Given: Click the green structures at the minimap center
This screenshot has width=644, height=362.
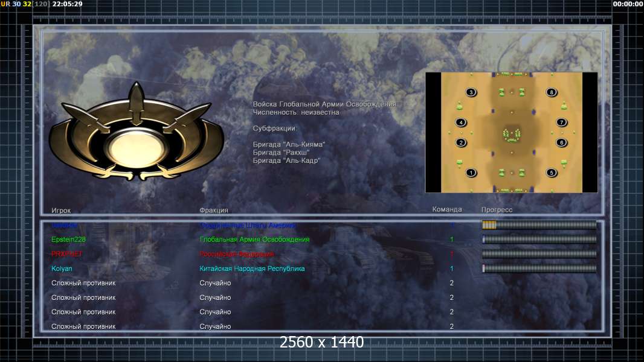Looking at the screenshot, I should point(511,135).
